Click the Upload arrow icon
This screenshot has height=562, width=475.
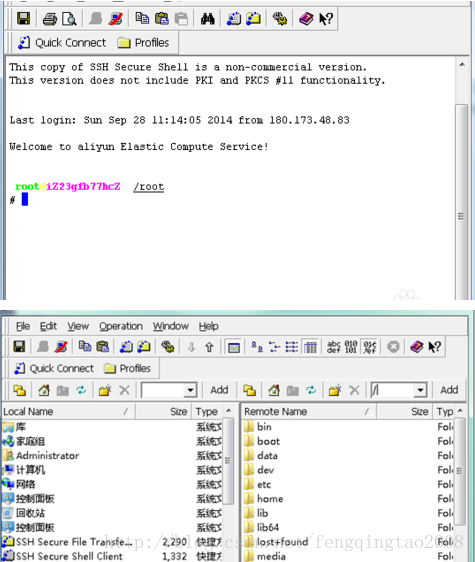coord(209,347)
